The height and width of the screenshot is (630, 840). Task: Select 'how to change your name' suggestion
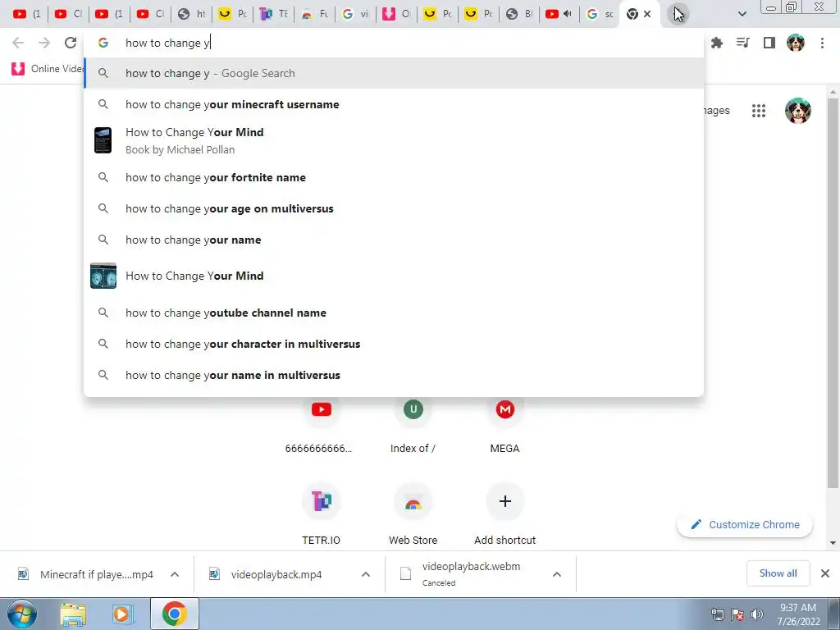[394, 240]
